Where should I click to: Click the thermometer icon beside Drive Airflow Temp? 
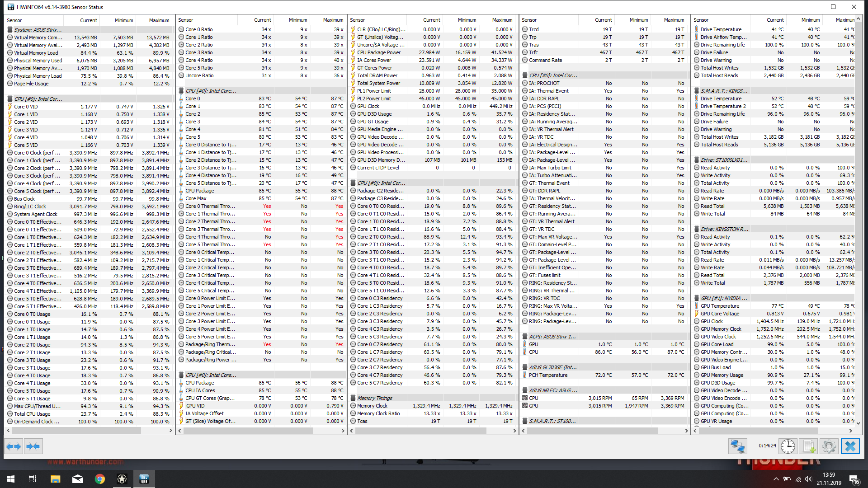coord(697,37)
